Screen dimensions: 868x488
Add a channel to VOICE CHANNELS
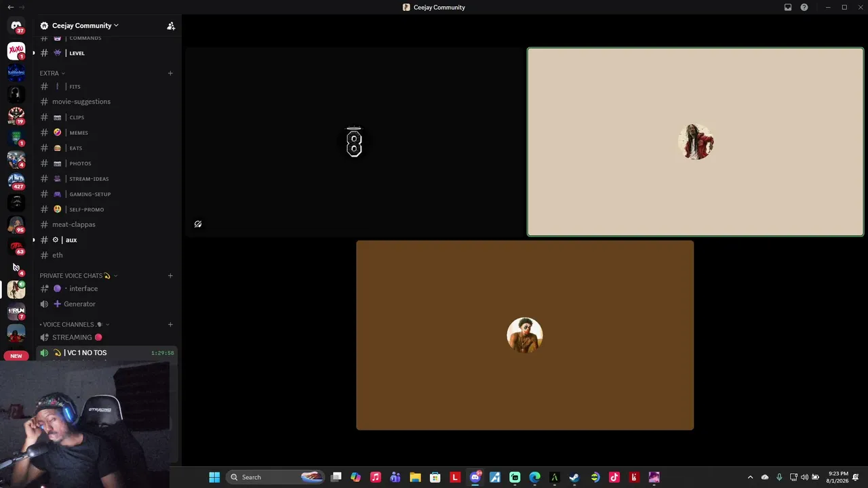[x=170, y=325]
